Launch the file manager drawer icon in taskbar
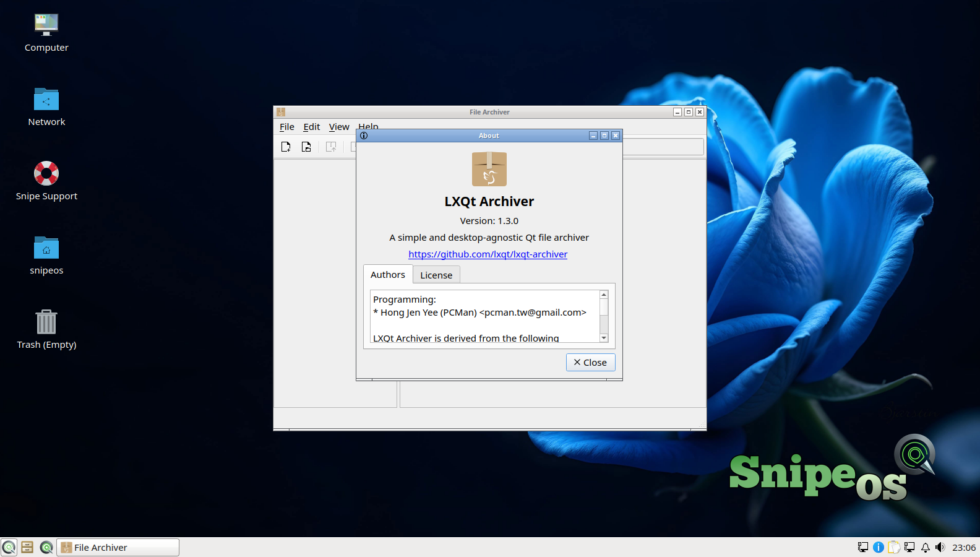The image size is (980, 557). pos(27,547)
